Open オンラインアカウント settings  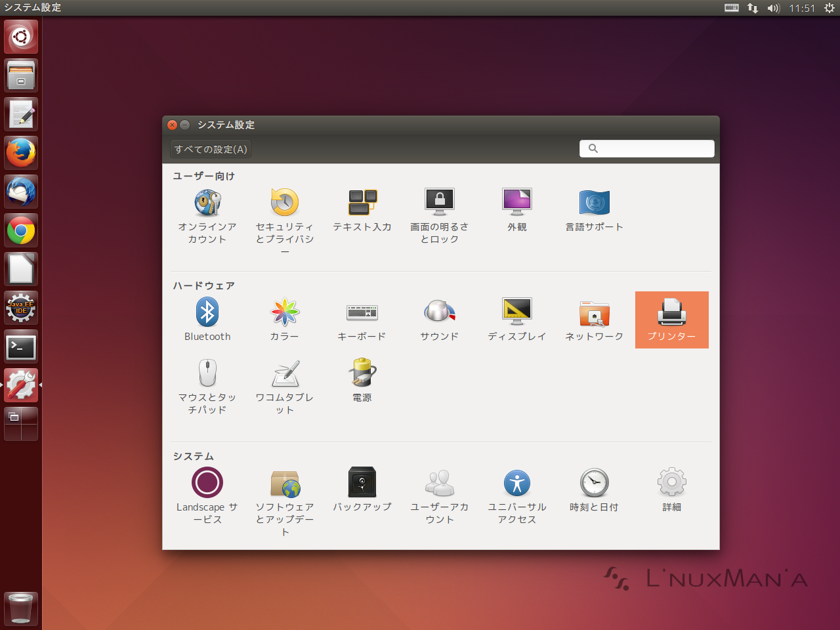[207, 217]
